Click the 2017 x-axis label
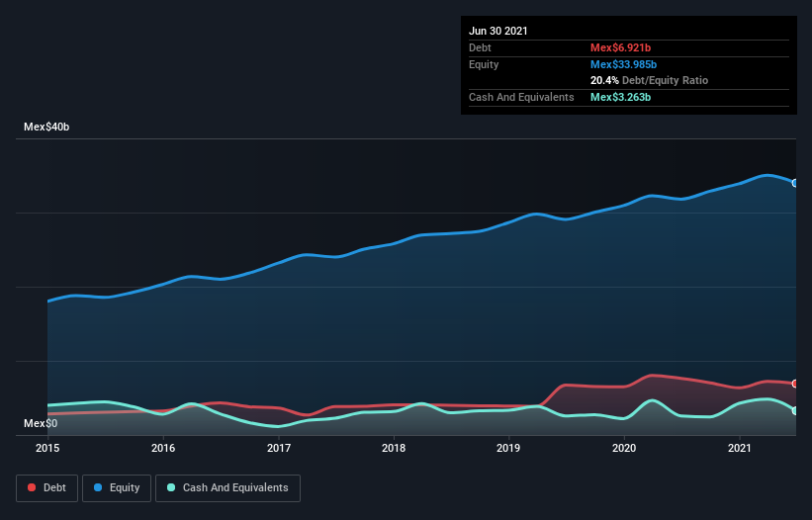 coord(279,448)
